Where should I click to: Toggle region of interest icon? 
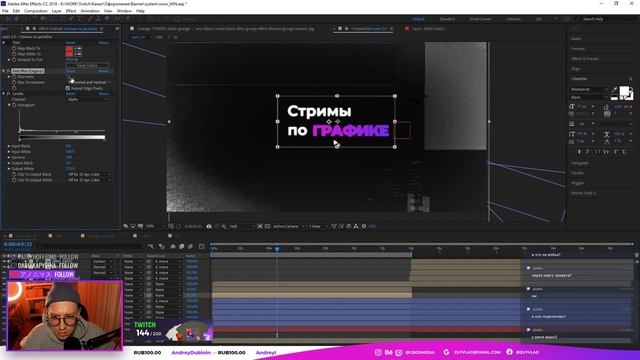[x=260, y=226]
